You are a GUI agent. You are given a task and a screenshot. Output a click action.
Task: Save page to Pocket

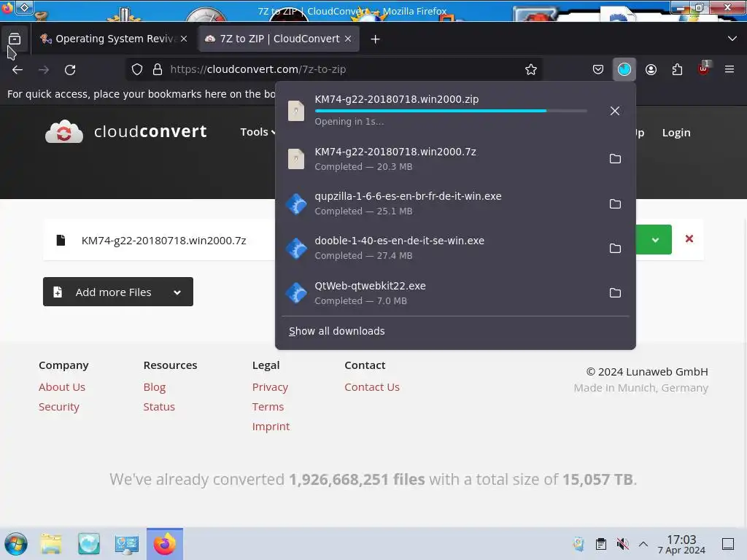coord(598,69)
